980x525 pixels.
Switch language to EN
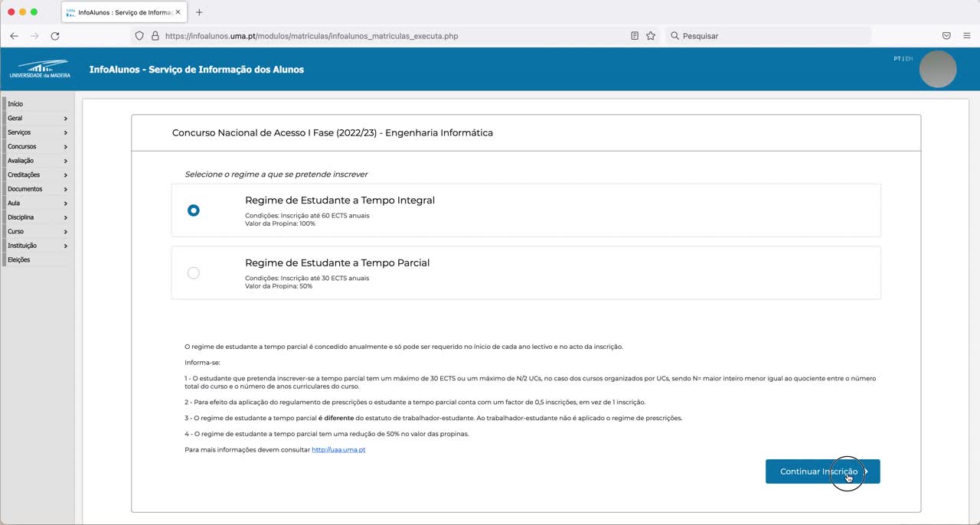909,59
